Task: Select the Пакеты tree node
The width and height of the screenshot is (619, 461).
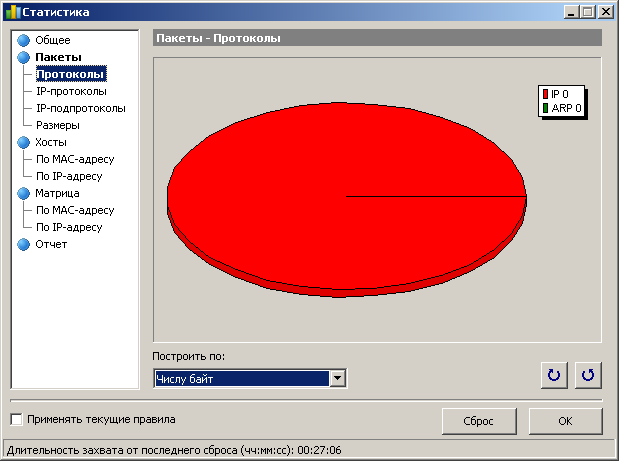Action: click(58, 57)
